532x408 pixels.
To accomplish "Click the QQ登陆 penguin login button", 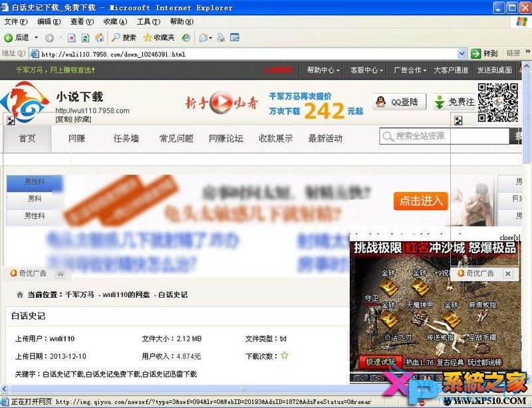I will 397,102.
